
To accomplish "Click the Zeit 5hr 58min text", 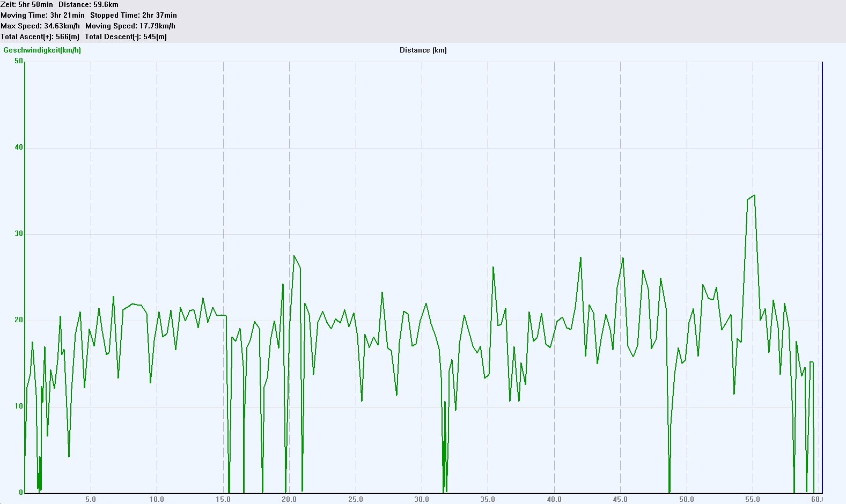I will pos(27,4).
